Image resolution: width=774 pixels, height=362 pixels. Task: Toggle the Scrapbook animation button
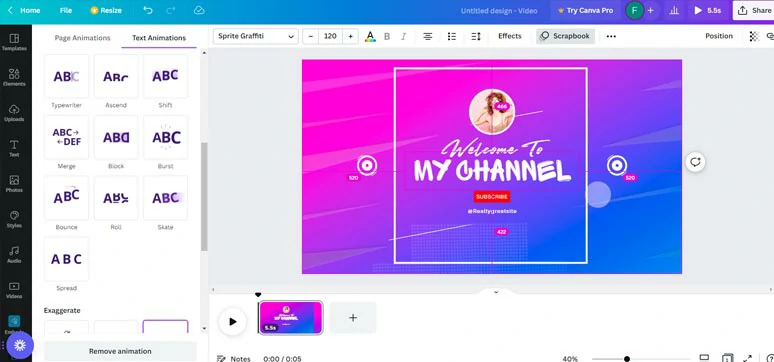click(565, 36)
